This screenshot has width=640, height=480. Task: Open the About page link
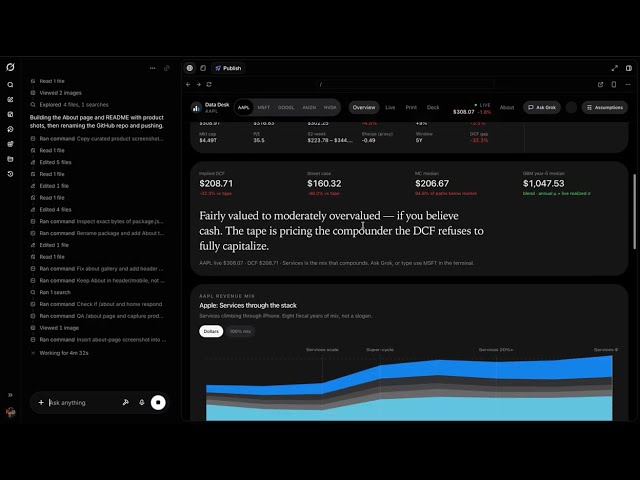point(507,107)
